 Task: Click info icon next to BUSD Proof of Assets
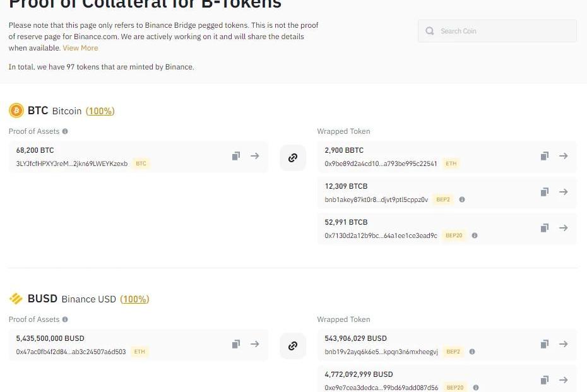click(x=65, y=319)
